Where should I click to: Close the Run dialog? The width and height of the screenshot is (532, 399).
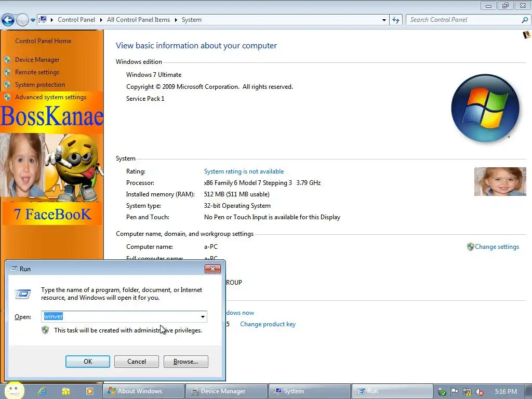[212, 269]
